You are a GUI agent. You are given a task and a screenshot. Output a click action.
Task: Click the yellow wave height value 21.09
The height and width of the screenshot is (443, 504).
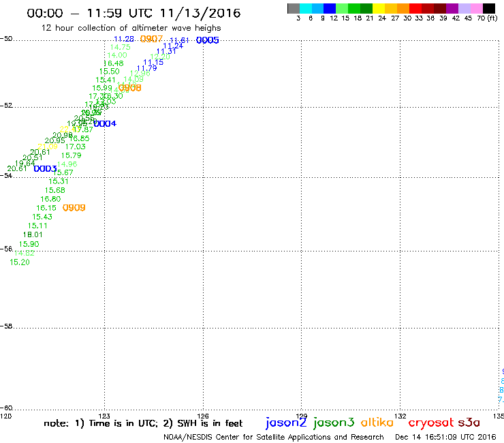48,147
